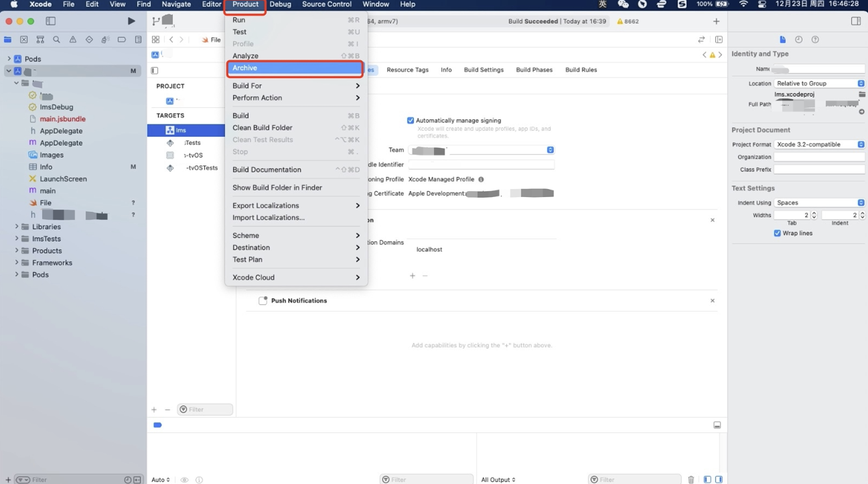
Task: Open the Symbol navigator
Action: 40,40
